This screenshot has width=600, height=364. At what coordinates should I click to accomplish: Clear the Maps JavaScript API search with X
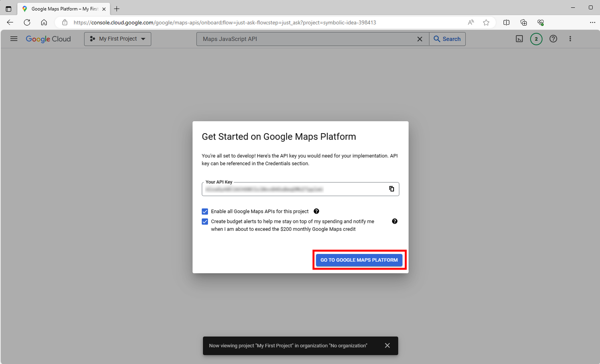420,39
